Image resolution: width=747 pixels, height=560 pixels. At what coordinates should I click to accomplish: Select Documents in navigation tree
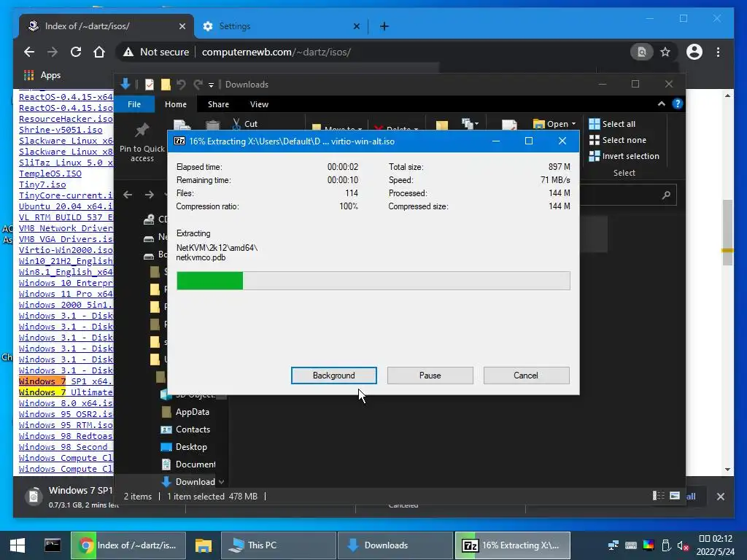pos(189,464)
